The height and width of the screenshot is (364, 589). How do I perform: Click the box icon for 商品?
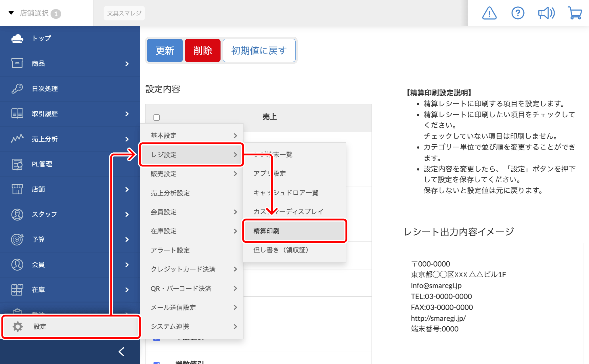[x=17, y=63]
